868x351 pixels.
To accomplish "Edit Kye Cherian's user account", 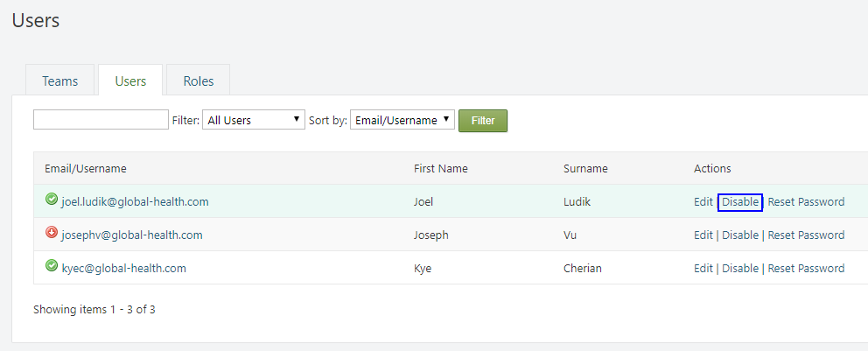I will (x=703, y=269).
